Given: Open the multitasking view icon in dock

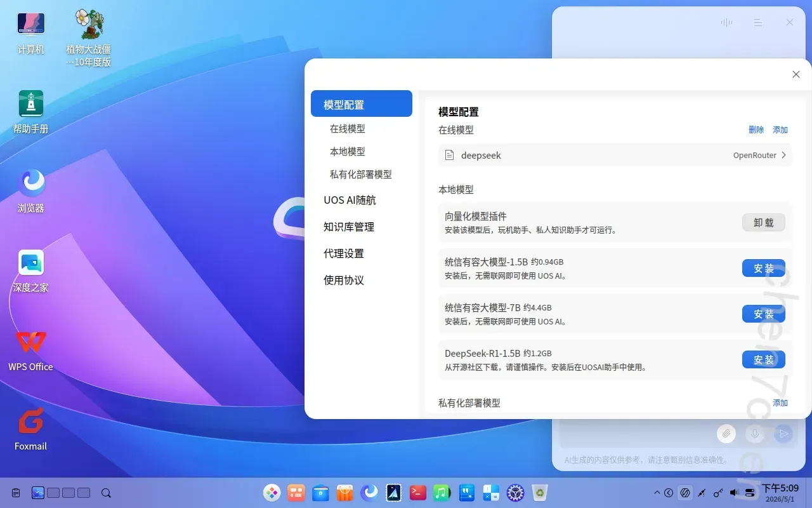Looking at the screenshot, I should 296,493.
